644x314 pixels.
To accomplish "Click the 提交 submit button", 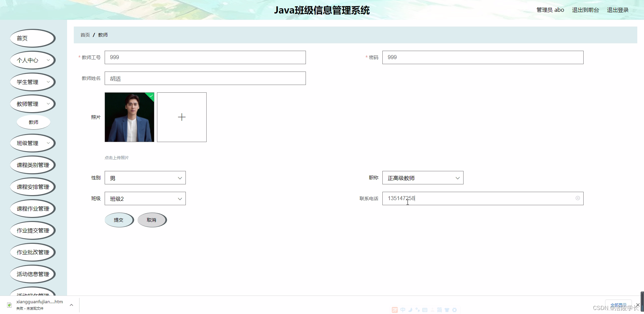I will 119,220.
